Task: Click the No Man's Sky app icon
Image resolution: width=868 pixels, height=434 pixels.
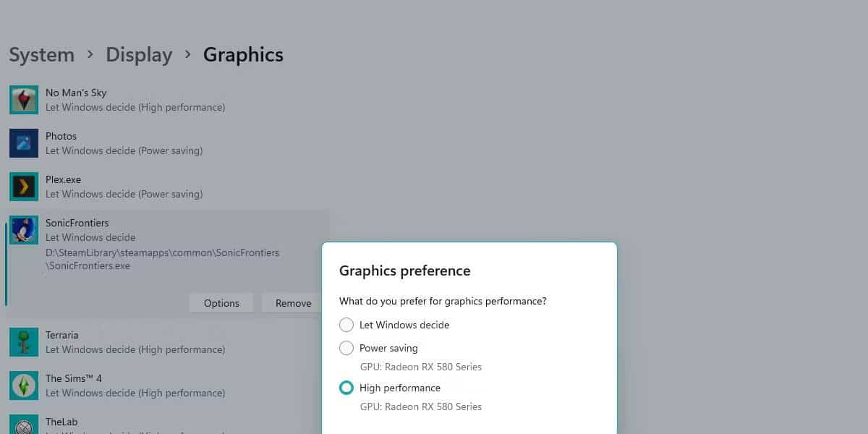Action: (23, 99)
